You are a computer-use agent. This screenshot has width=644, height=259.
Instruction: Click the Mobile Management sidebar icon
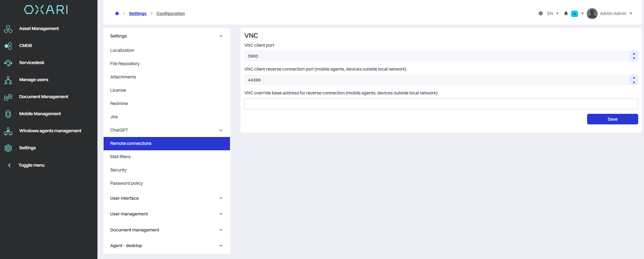(x=8, y=114)
